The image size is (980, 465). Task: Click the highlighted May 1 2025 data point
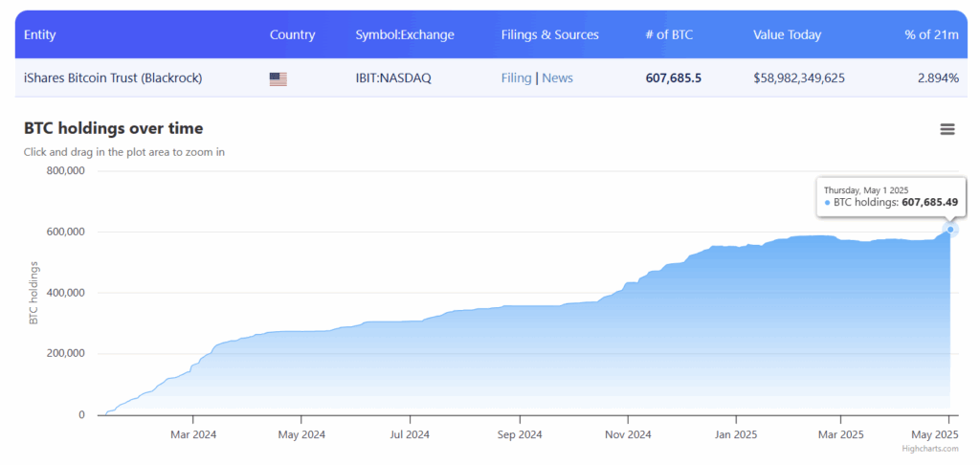pyautogui.click(x=950, y=229)
